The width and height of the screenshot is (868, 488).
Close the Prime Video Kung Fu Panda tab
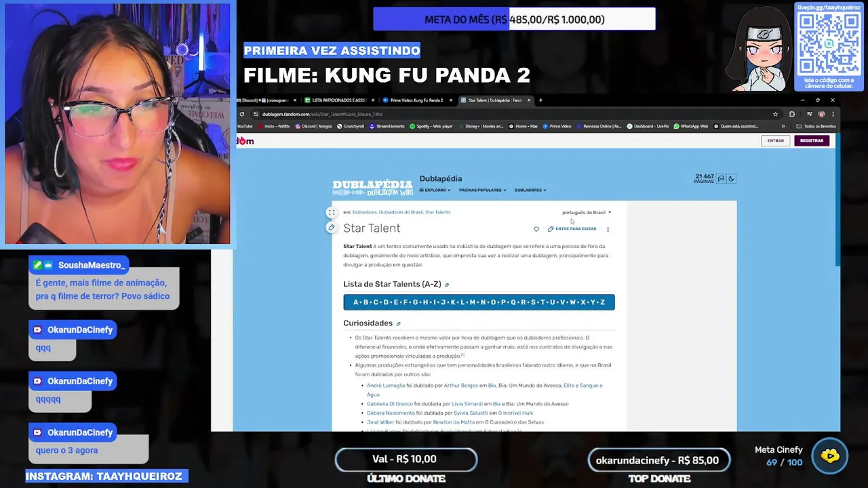(x=452, y=100)
